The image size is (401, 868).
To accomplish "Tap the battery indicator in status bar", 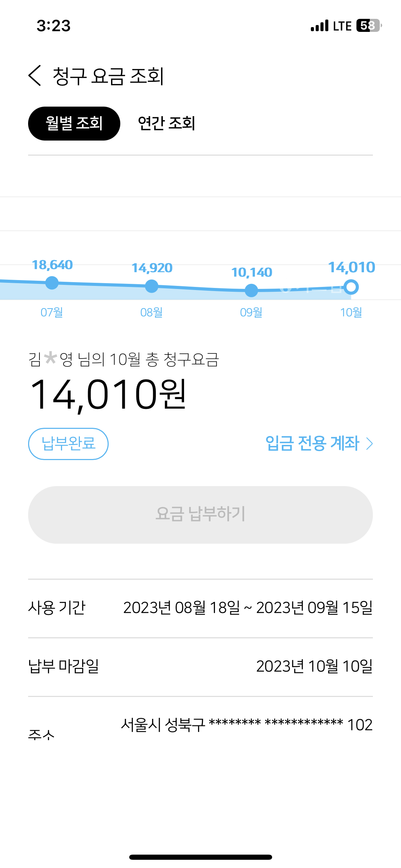I will (x=369, y=26).
